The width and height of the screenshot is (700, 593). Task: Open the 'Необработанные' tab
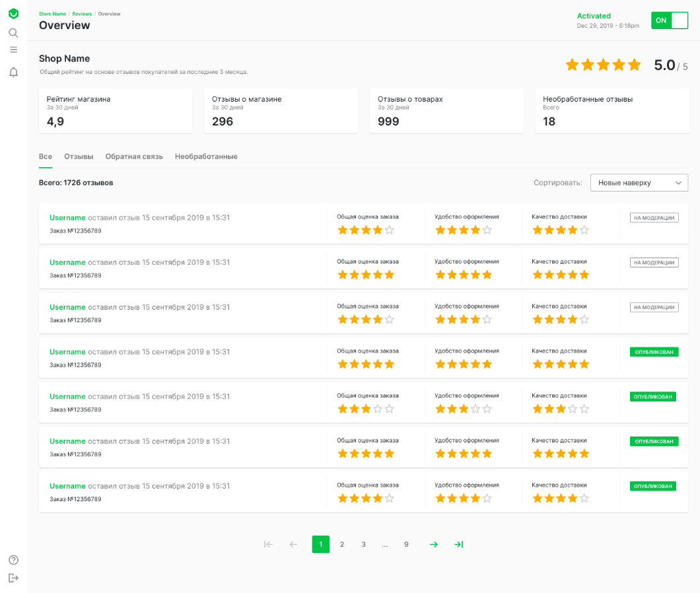tap(206, 157)
